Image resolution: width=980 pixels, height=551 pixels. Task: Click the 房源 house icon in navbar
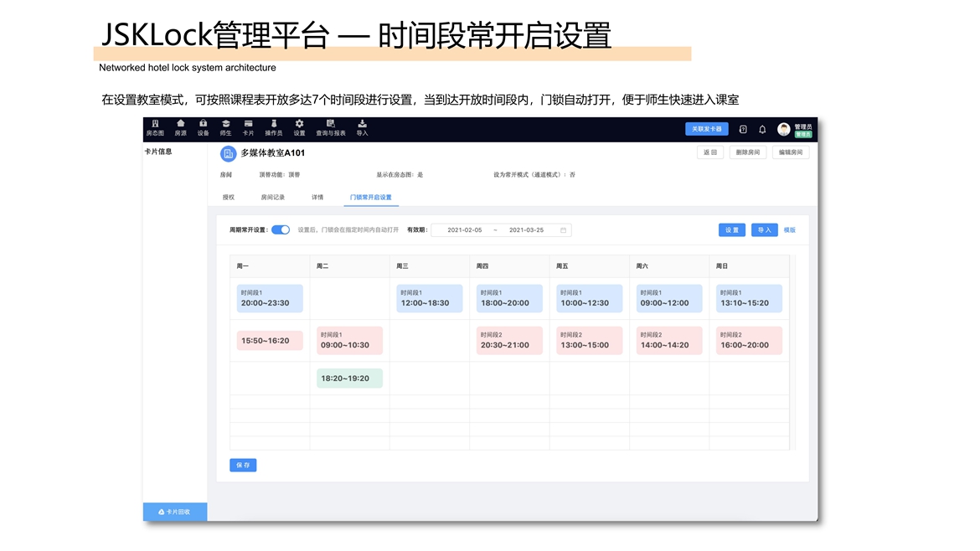click(x=180, y=124)
